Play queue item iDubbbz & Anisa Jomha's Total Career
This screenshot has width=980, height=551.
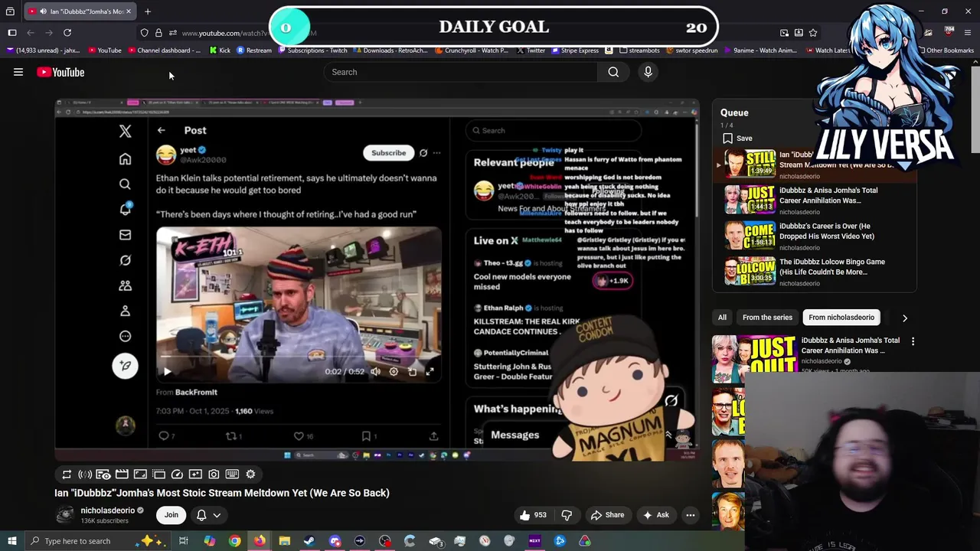[816, 201]
